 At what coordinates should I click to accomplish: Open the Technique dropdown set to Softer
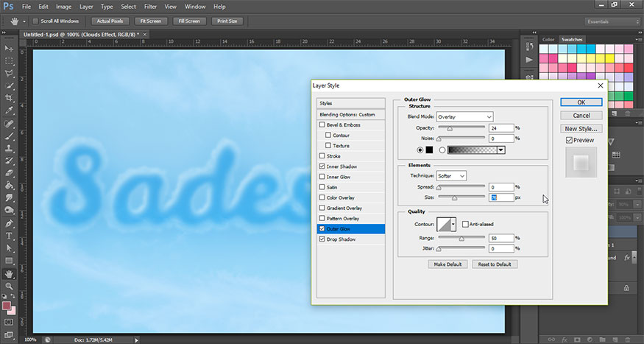452,176
